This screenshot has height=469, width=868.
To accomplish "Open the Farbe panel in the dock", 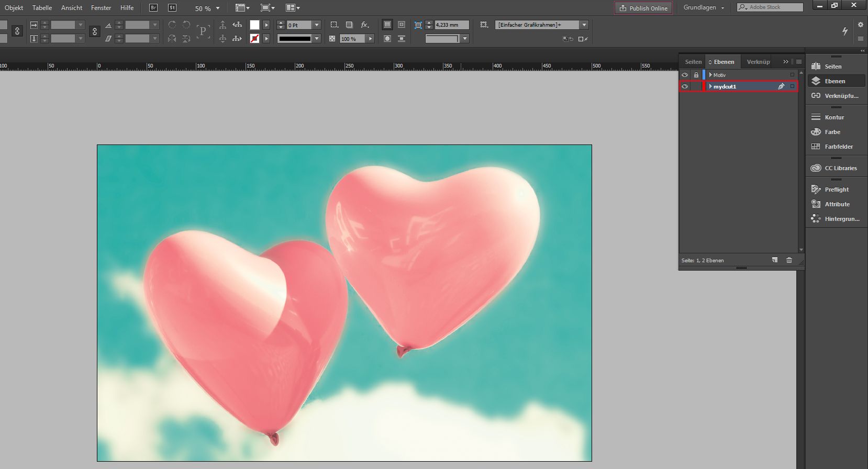I will click(836, 132).
